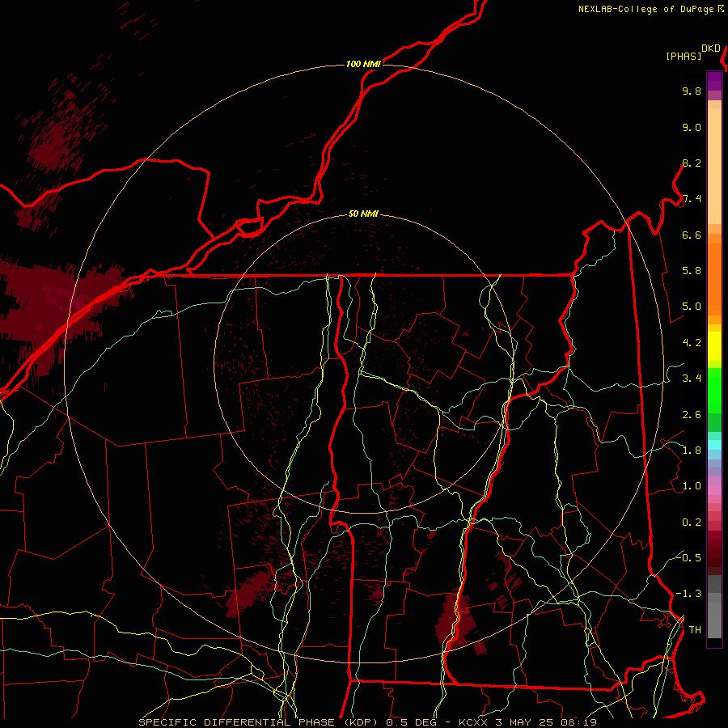Image resolution: width=728 pixels, height=728 pixels.
Task: Click the NEXLAB-College of DuPage credit text
Action: click(647, 9)
